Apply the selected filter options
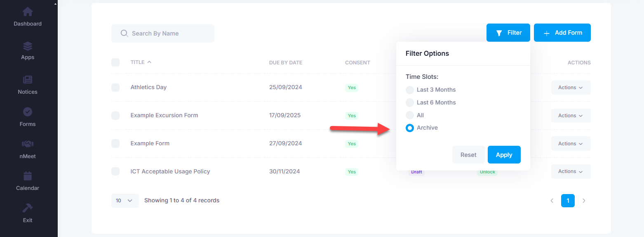 point(504,155)
